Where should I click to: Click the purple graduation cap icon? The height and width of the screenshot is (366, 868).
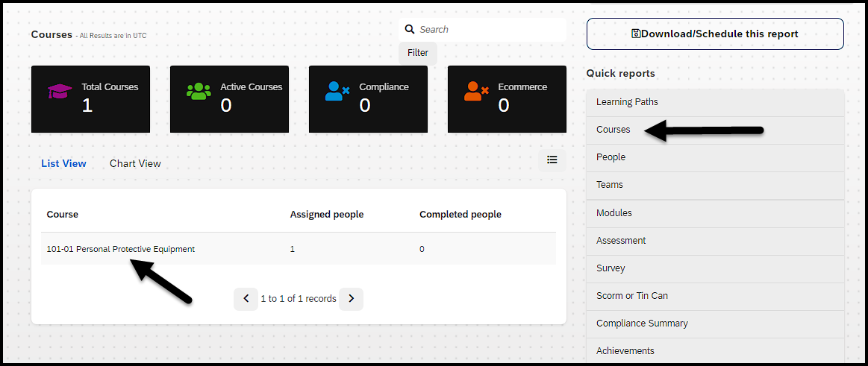[59, 91]
